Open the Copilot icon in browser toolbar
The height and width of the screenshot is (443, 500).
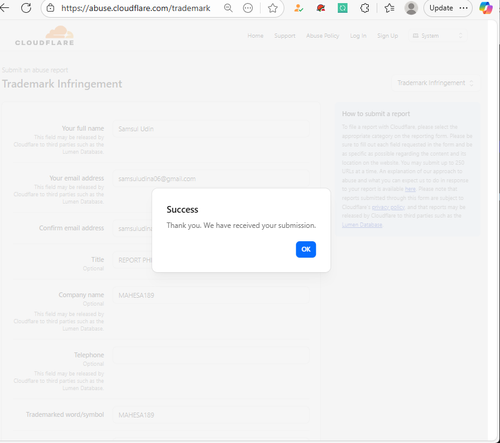point(486,8)
